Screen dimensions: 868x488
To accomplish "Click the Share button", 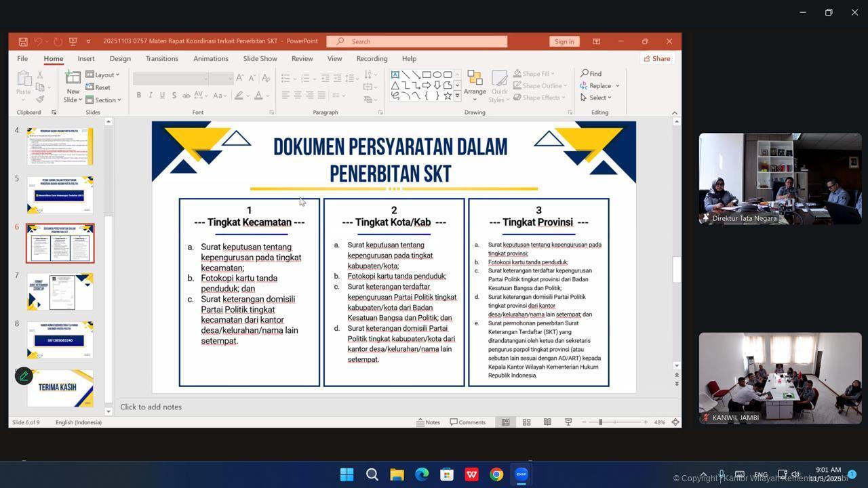I will (x=656, y=59).
